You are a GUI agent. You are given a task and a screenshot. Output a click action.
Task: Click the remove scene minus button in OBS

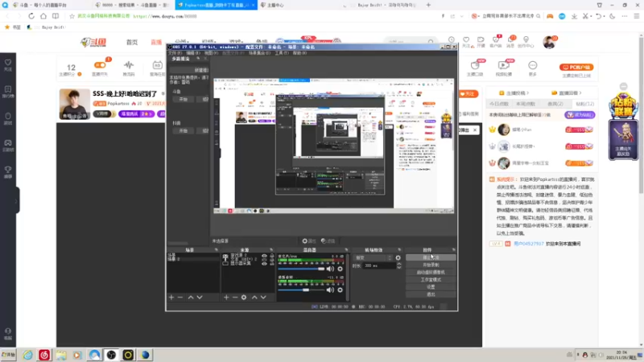click(180, 297)
